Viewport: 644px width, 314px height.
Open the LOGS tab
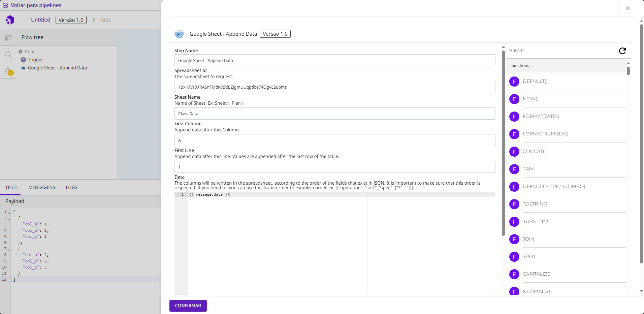click(x=71, y=187)
